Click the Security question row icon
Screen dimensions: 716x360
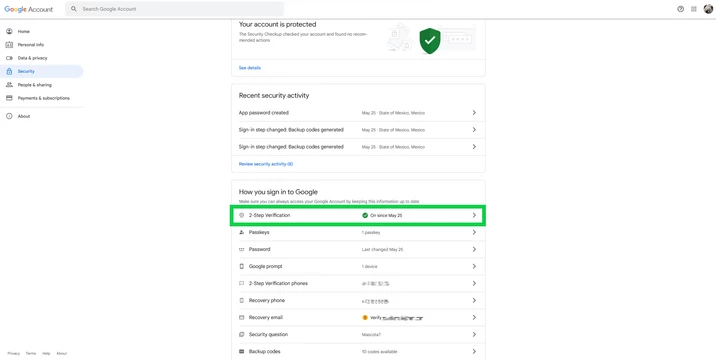click(242, 335)
